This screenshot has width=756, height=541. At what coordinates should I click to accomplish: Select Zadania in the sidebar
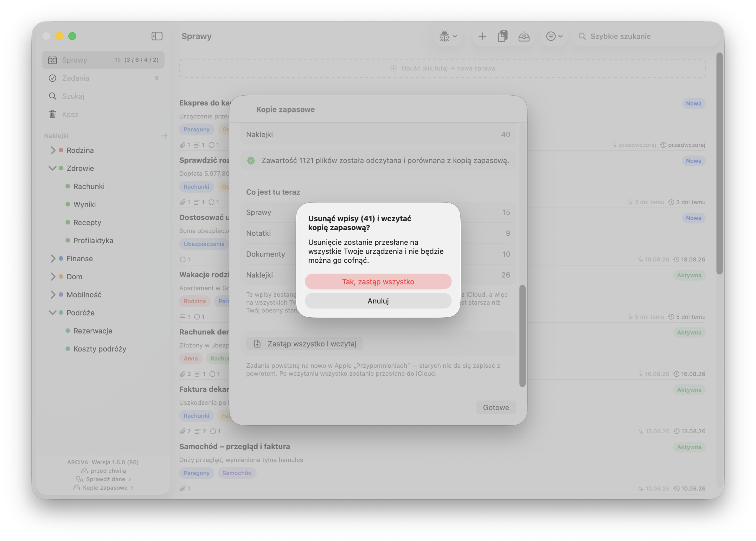point(103,78)
